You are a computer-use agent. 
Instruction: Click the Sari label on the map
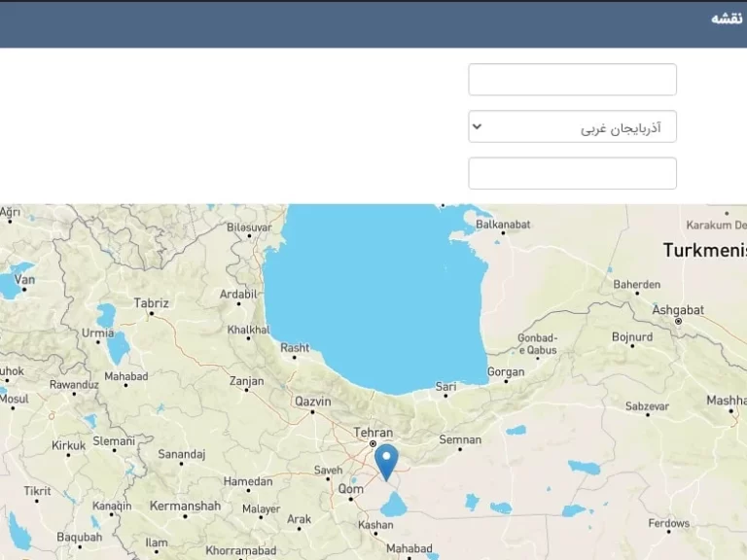445,387
